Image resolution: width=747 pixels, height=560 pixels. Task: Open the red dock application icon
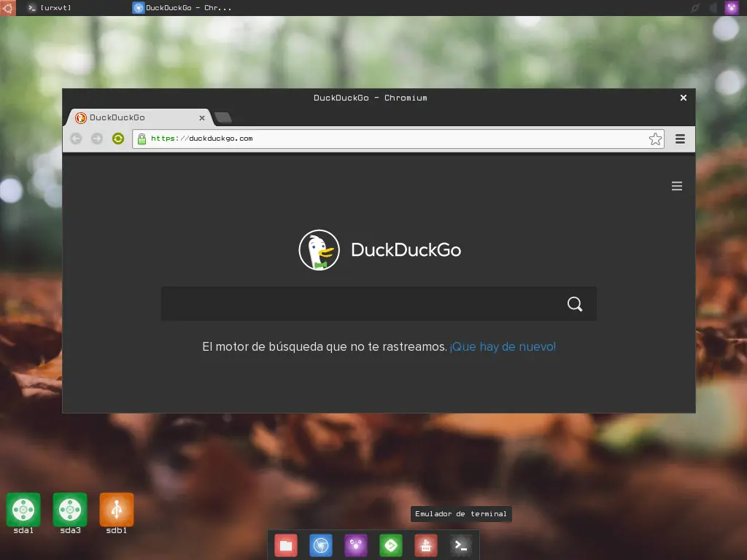point(426,545)
